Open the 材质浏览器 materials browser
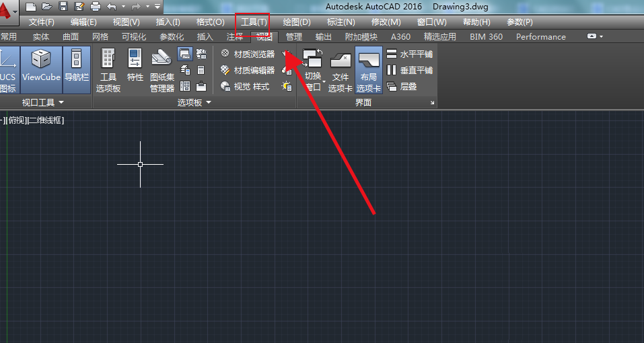Screen dimensions: 644x343 tap(248, 54)
